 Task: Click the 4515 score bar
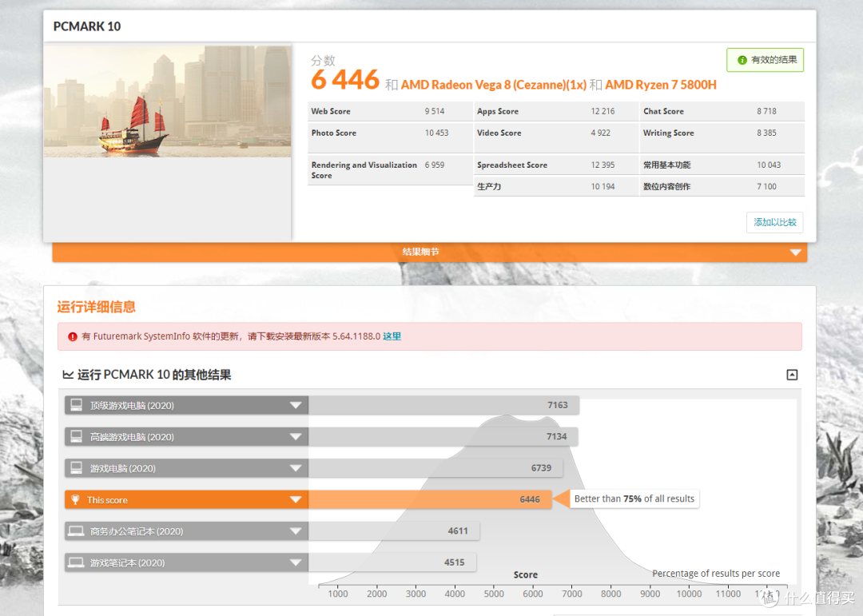(x=392, y=562)
